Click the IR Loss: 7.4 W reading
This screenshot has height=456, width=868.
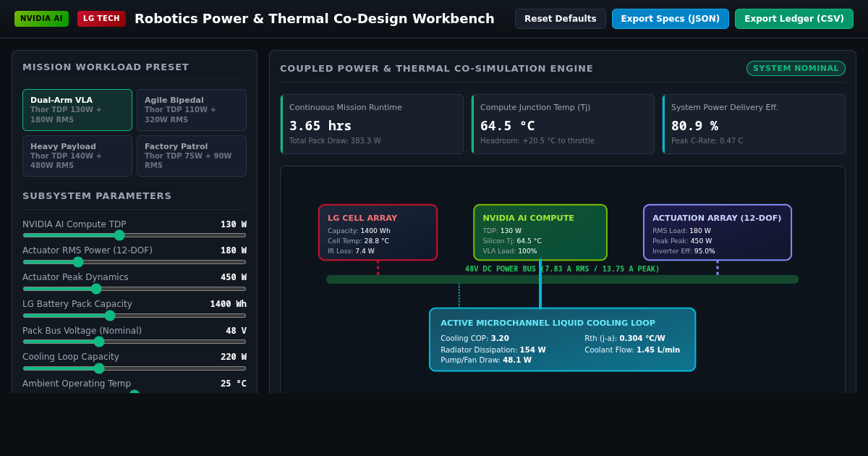[x=351, y=251]
